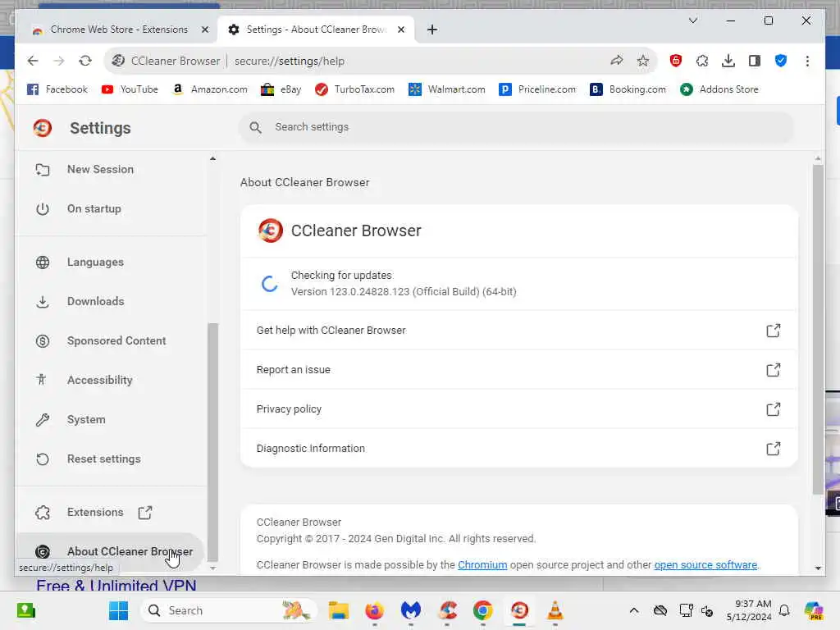Open the Addons Store bookmark
This screenshot has width=840, height=630.
click(x=719, y=89)
